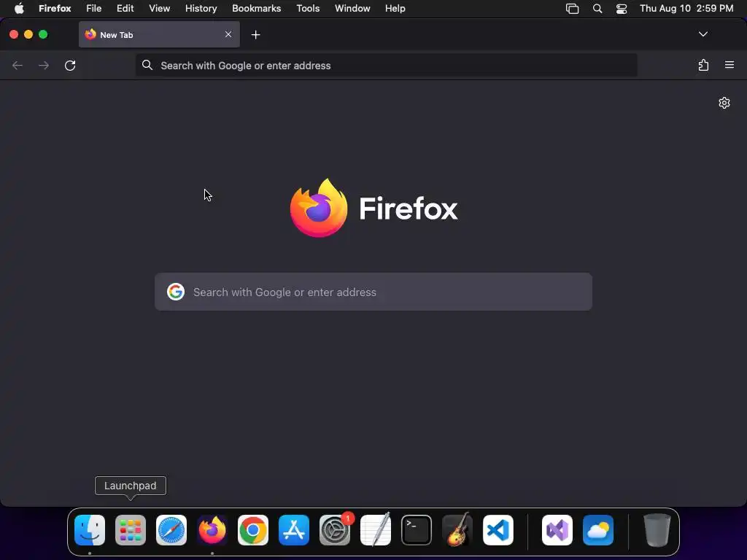Launch Safari from the Dock
The image size is (747, 560).
[x=171, y=530]
